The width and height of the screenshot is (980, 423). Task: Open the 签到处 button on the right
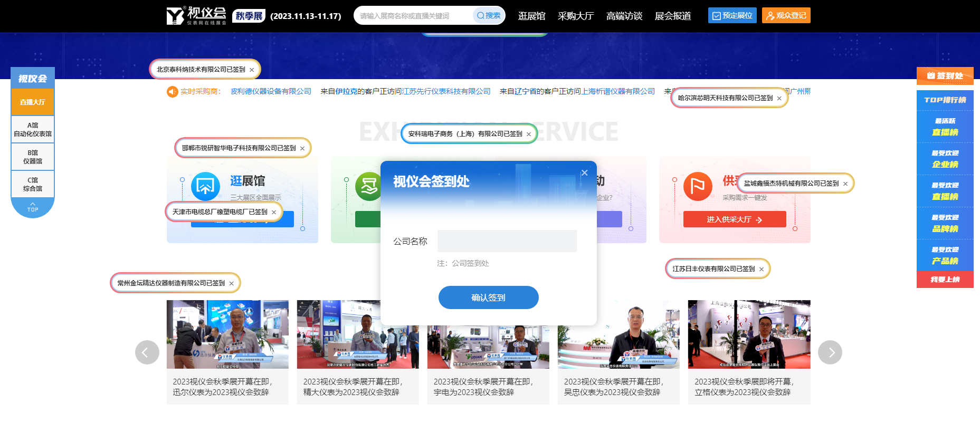click(945, 76)
